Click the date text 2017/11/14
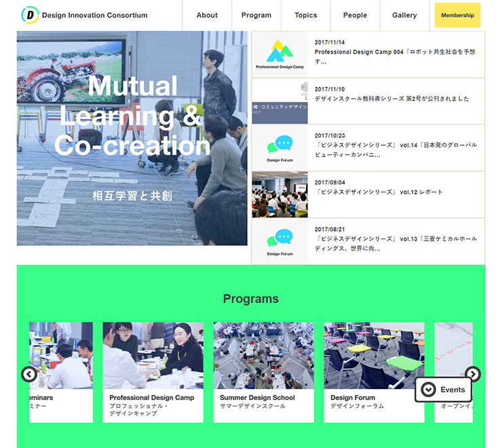Screen dimensions: 502x448 [x=330, y=42]
